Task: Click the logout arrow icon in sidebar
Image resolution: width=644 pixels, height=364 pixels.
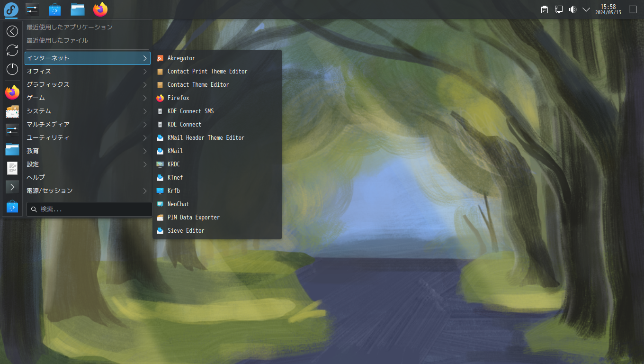Action: 12,31
